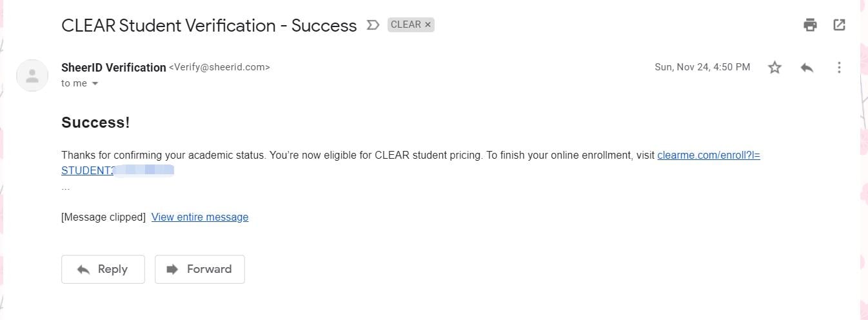
Task: Click the blurred STUDENT code link
Action: [x=118, y=171]
